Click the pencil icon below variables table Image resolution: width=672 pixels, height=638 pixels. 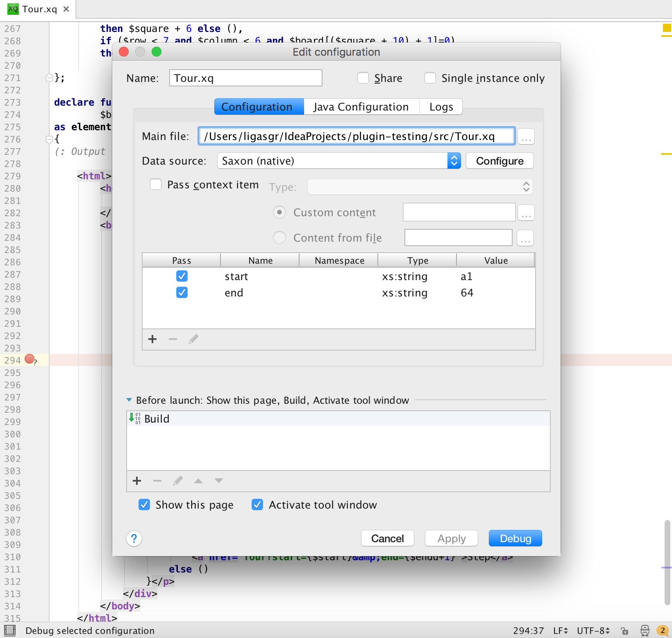(193, 339)
